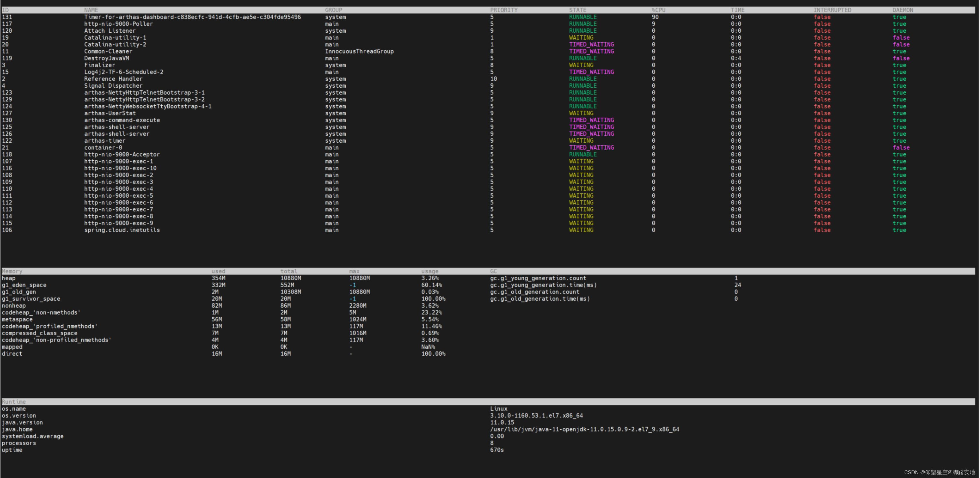Click the Runtime section header
Image resolution: width=980 pixels, height=478 pixels.
pyautogui.click(x=14, y=402)
